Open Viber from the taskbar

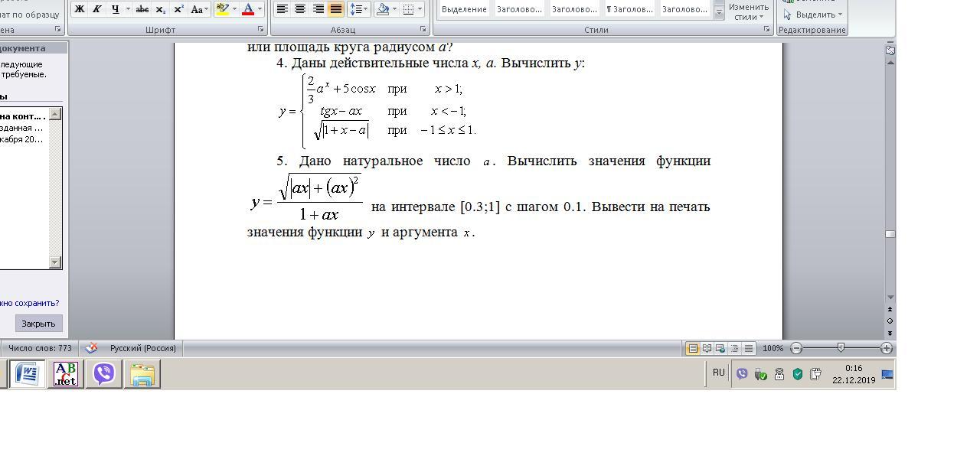click(103, 374)
